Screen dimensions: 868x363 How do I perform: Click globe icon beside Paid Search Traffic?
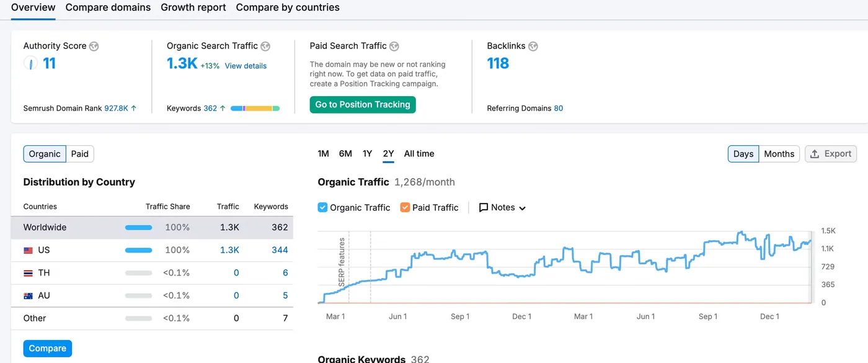394,46
